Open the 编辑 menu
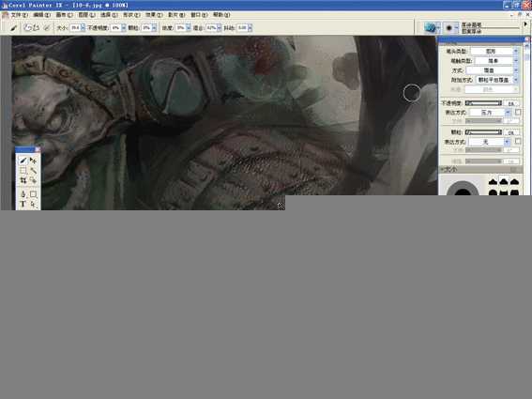Image resolution: width=532 pixels, height=399 pixels. (x=41, y=15)
